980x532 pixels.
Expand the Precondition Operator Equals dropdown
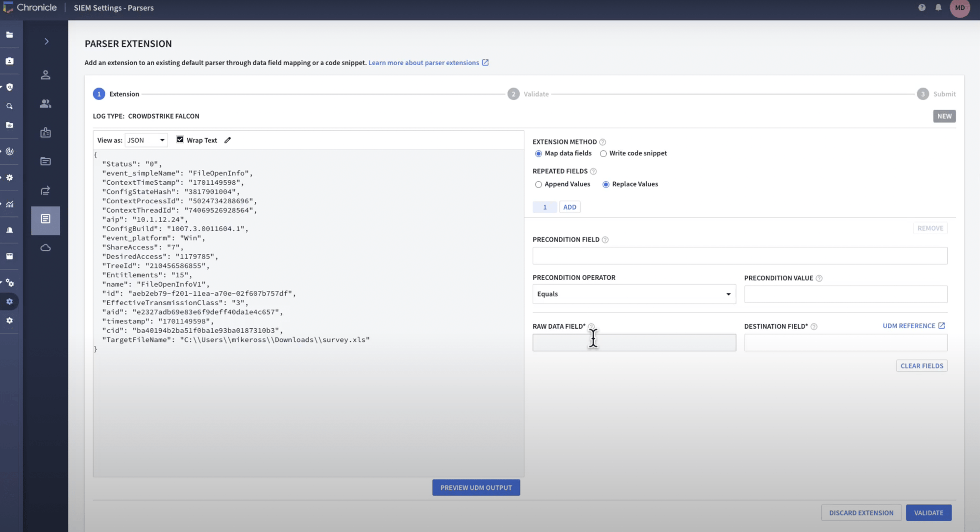(634, 294)
